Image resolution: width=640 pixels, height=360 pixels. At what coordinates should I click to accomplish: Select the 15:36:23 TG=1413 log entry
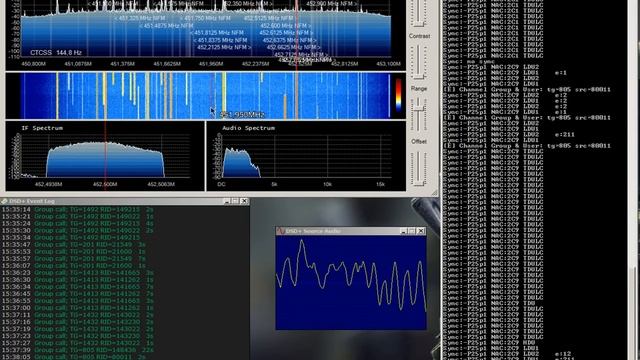coord(78,273)
